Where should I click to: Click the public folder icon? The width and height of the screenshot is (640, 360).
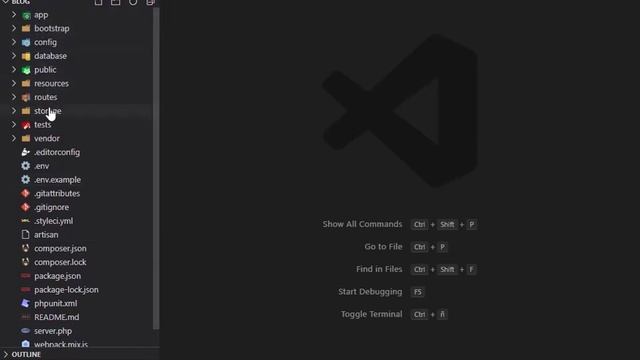tap(26, 70)
